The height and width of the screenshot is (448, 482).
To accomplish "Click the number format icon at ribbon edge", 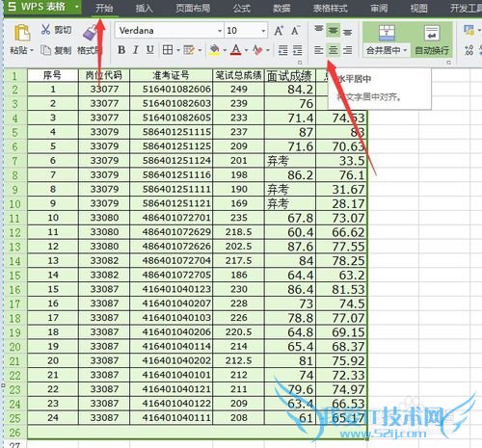I will point(469,50).
